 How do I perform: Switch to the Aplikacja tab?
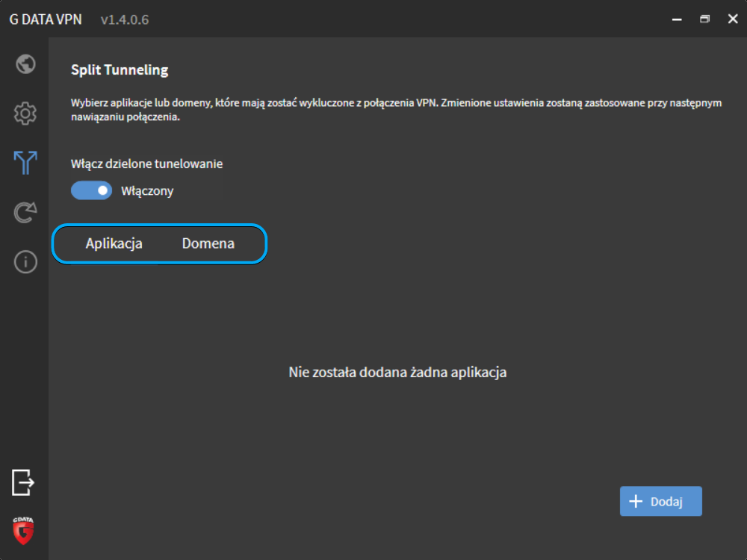click(x=114, y=243)
